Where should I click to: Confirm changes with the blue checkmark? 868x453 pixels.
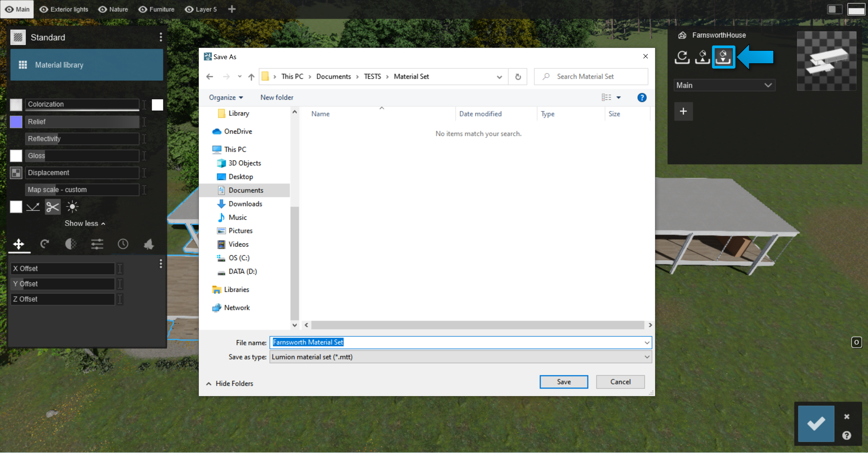[x=816, y=424]
